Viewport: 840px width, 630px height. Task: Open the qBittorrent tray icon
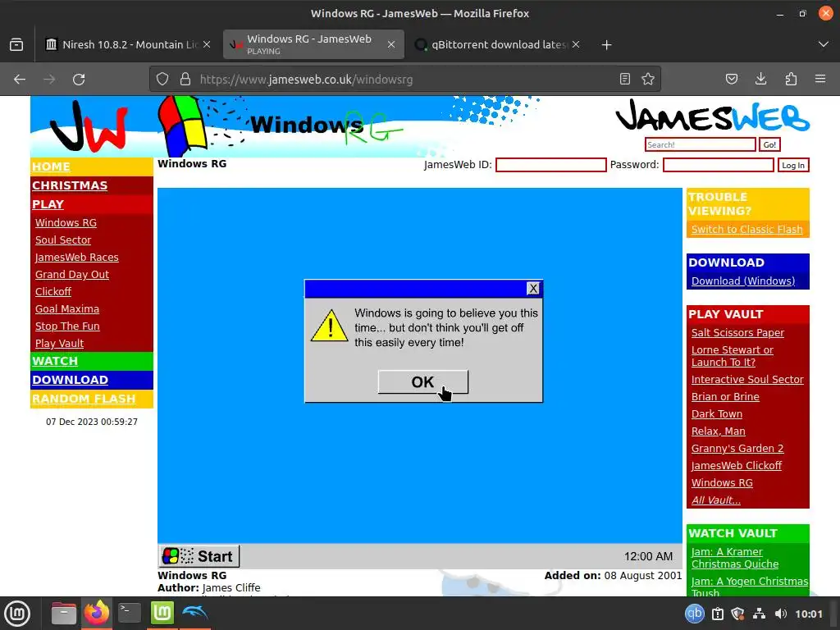(694, 614)
